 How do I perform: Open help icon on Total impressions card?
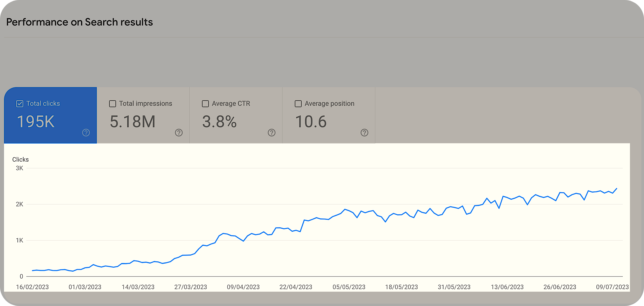(179, 133)
